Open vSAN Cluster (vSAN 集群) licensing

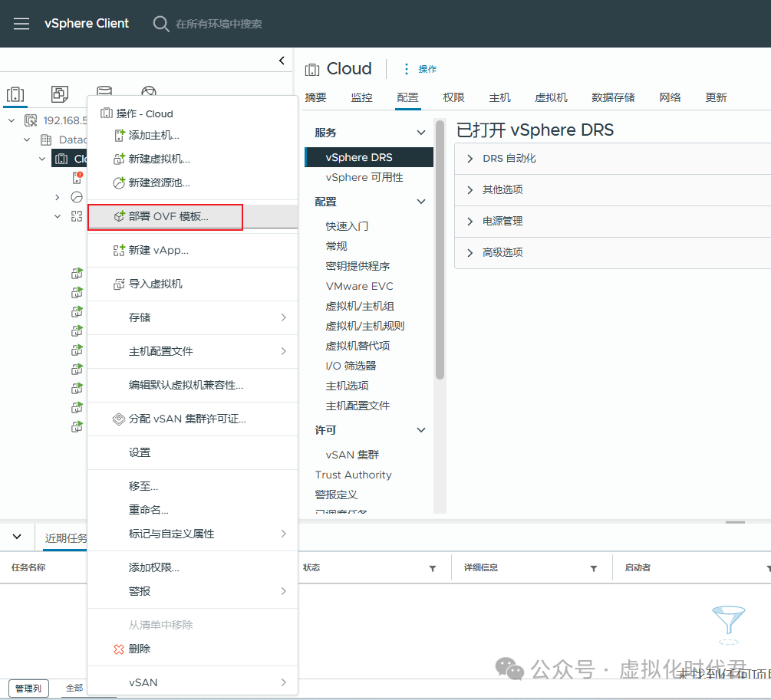353,455
